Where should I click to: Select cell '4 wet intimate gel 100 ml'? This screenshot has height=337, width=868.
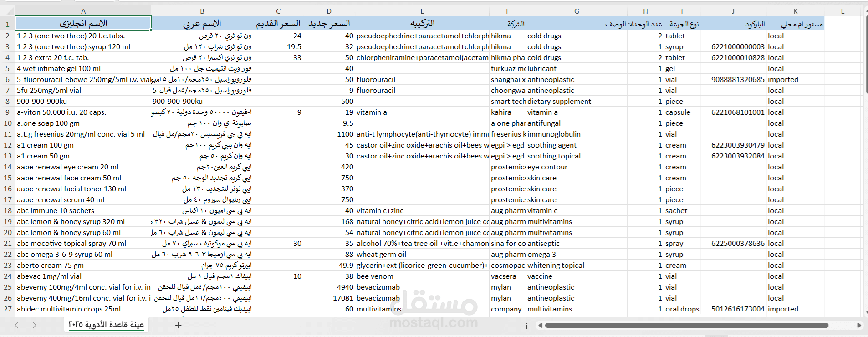(83, 68)
